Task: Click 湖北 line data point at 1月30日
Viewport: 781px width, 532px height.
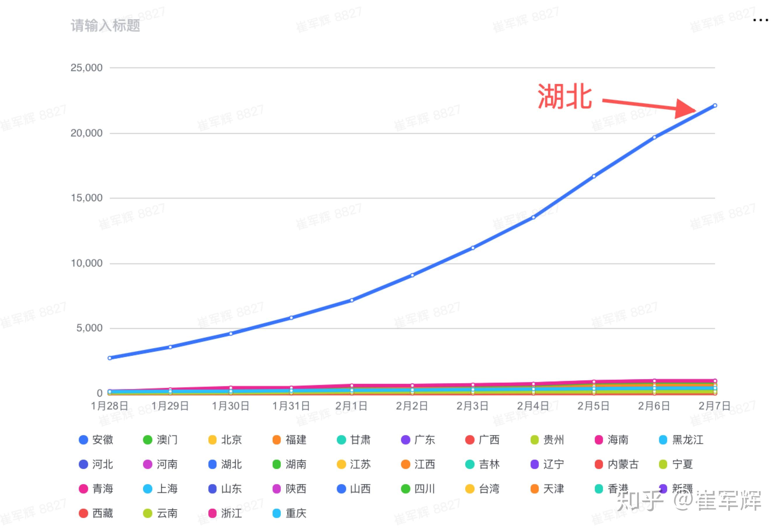Action: (231, 333)
